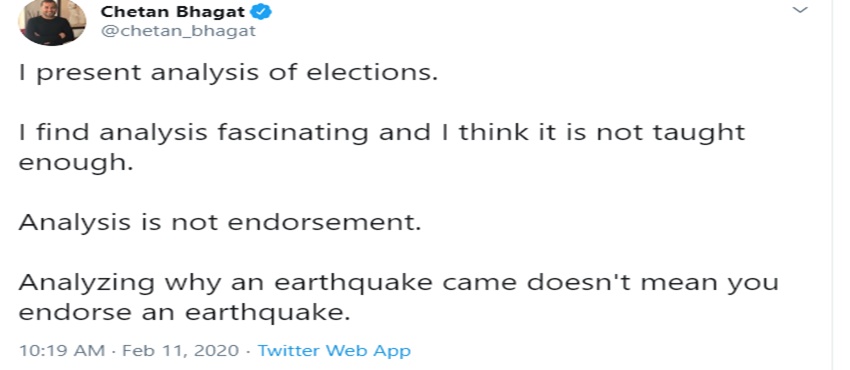This screenshot has width=850, height=370.
Task: Click the word 'enough.' in the tweet
Action: coord(76,163)
